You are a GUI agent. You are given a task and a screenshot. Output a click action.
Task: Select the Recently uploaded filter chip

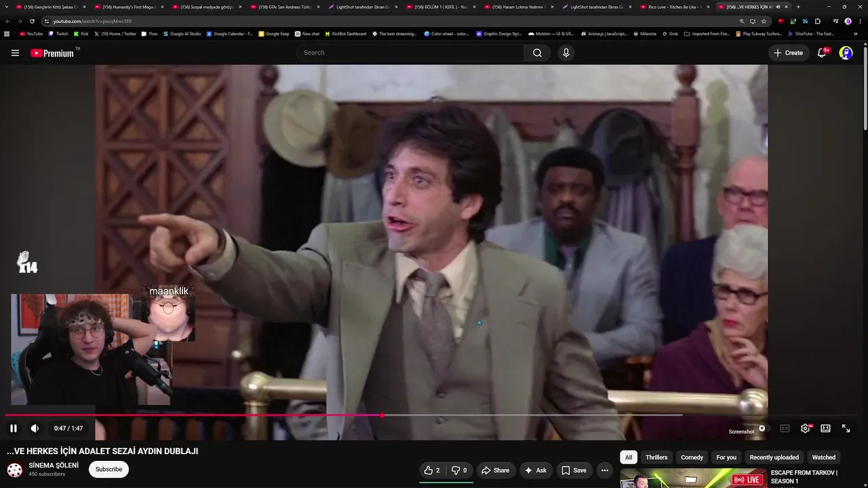point(774,457)
